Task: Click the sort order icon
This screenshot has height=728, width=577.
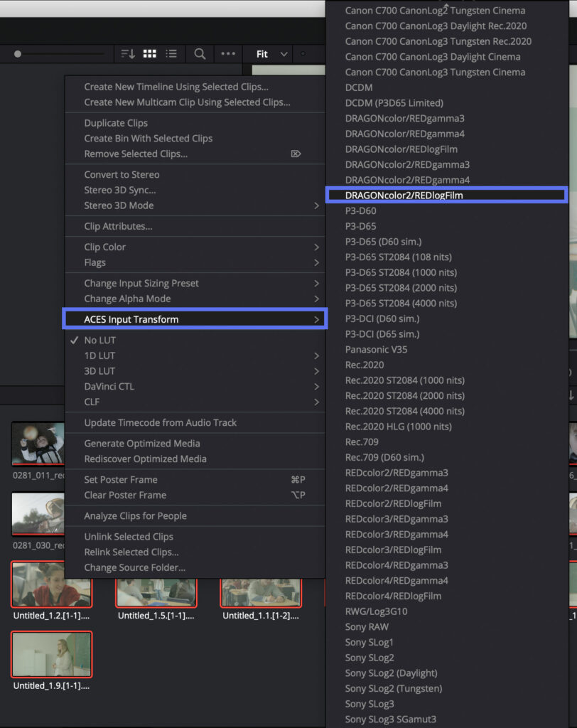Action: click(x=128, y=53)
